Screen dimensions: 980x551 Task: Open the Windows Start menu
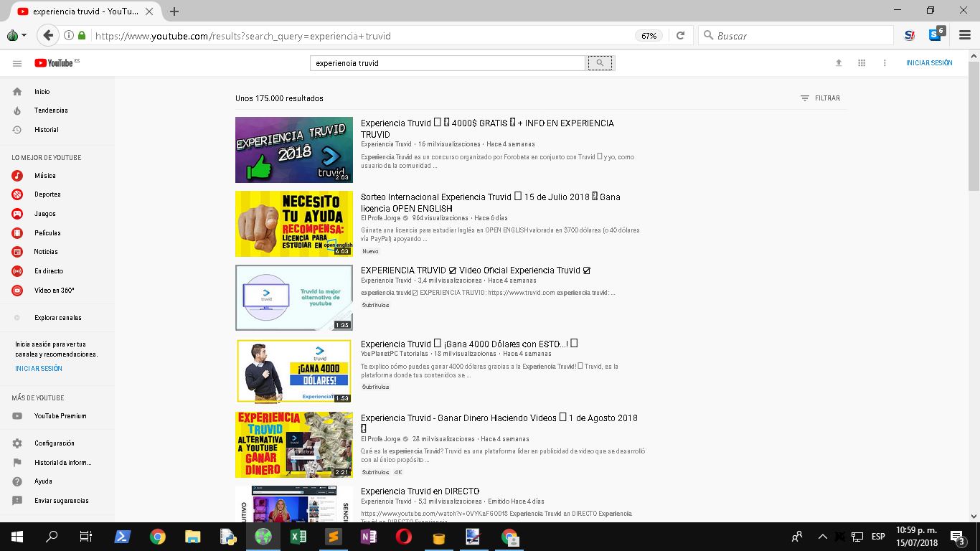[17, 537]
